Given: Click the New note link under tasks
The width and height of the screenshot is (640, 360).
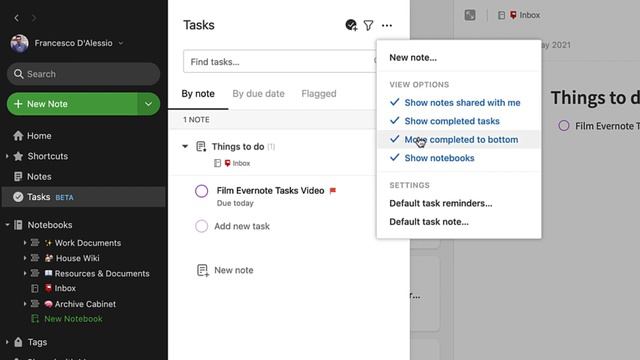Looking at the screenshot, I should [x=233, y=270].
